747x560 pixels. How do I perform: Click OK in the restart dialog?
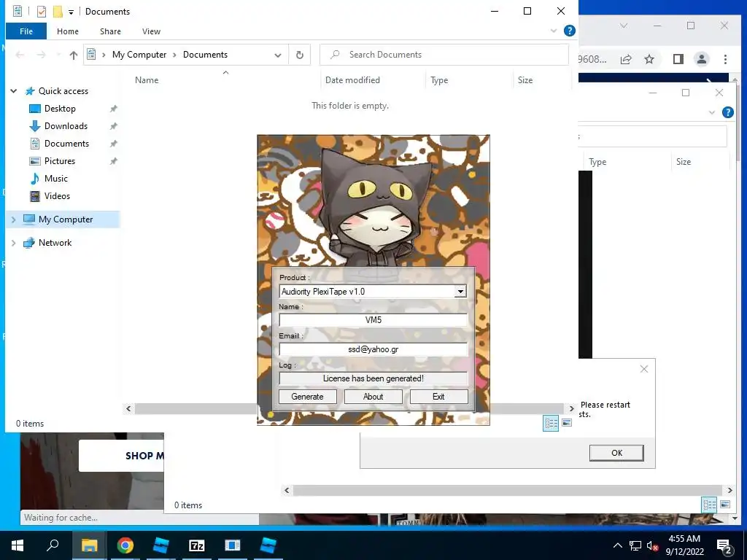616,453
